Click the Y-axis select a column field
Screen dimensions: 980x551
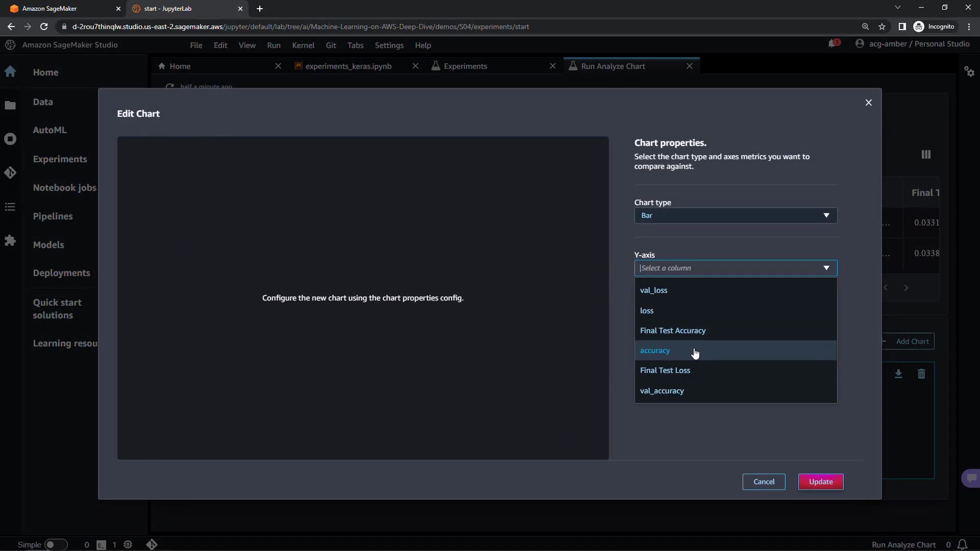[x=725, y=268]
